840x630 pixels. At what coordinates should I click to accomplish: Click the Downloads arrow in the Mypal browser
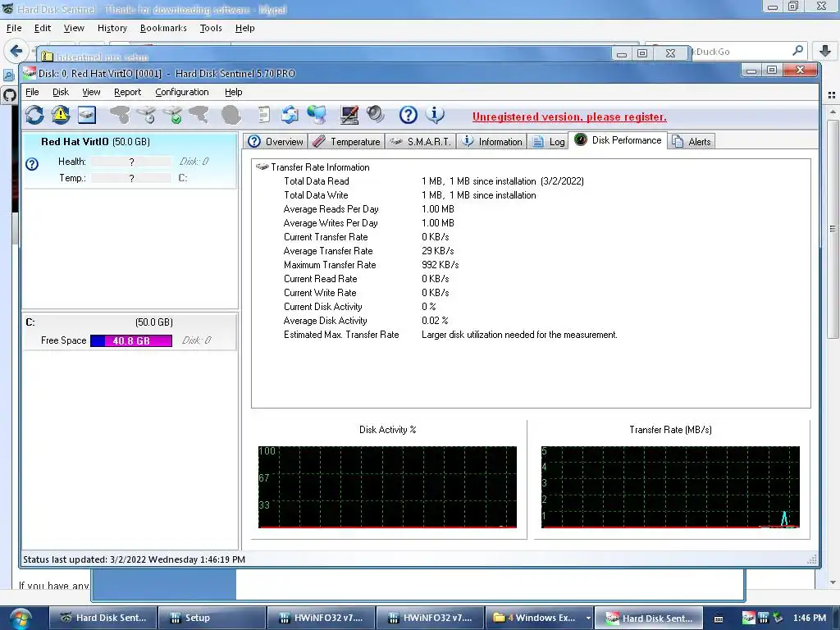825,51
